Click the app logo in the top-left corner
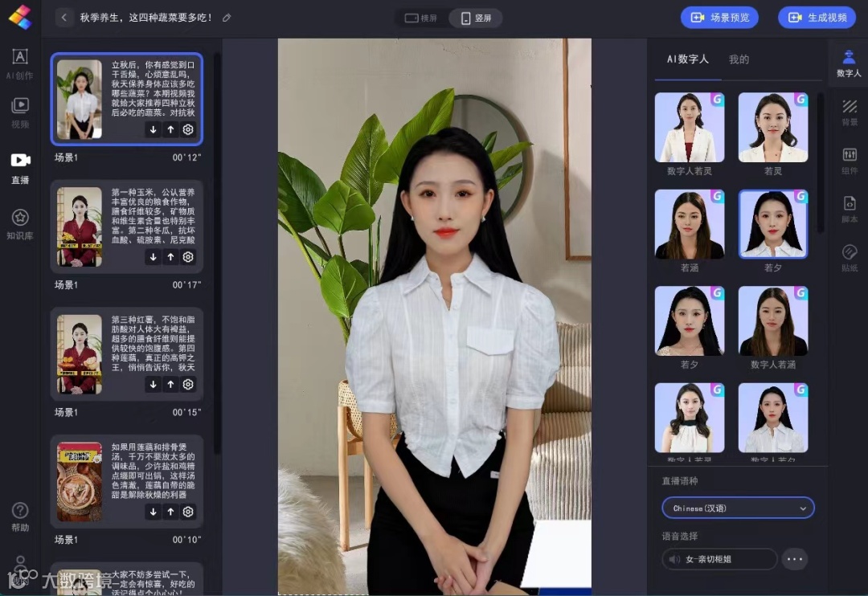 pos(20,18)
